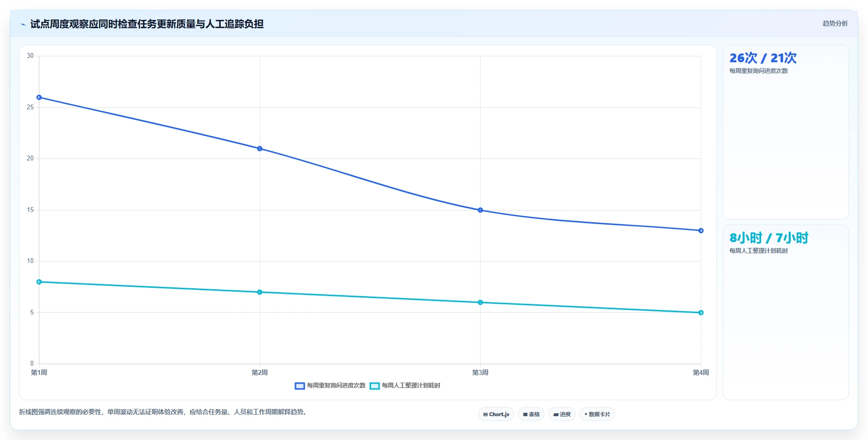Click the Chart.js chip

point(496,414)
